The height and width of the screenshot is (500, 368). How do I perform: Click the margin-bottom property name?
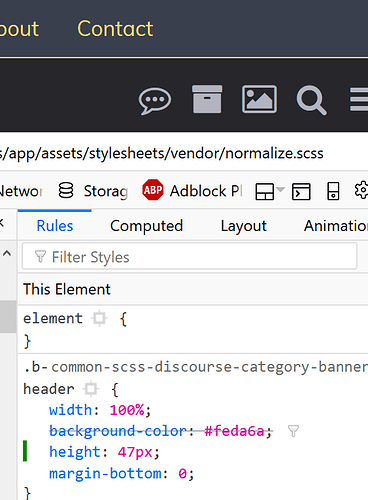coord(105,473)
